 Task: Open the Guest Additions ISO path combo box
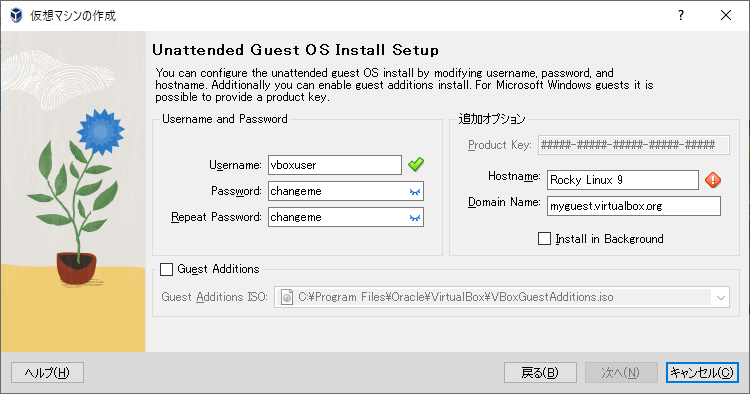coord(502,297)
